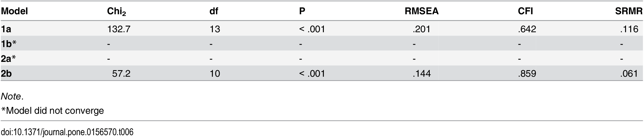The height and width of the screenshot is (138, 644).
Task: Select the P column header
Action: 302,11
